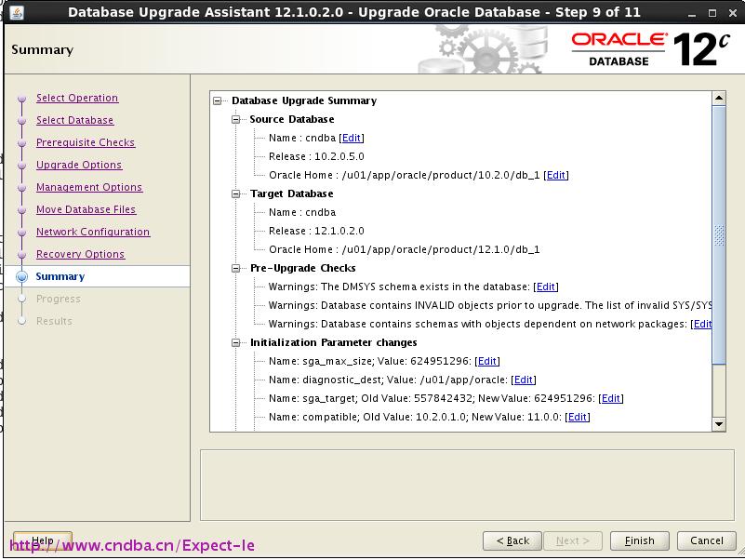Edit the diagnostic_dest parameter
Screen dimensions: 745x560
point(523,380)
